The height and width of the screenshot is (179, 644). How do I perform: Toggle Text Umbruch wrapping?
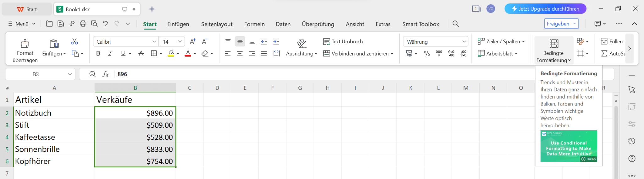pyautogui.click(x=343, y=41)
